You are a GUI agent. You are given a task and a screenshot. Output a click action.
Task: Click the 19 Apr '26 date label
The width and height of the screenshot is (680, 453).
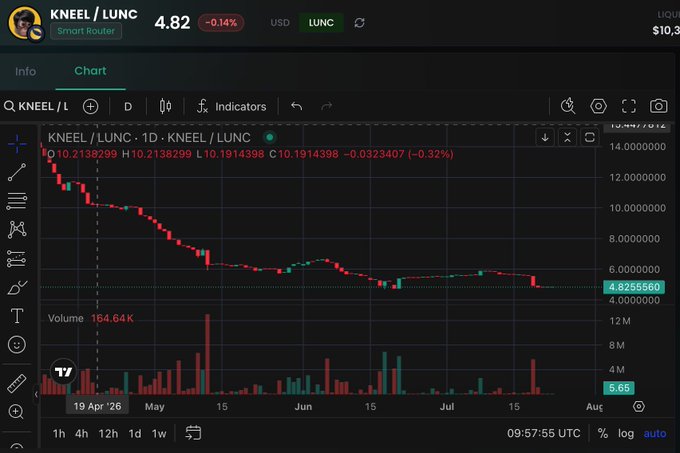tap(97, 406)
